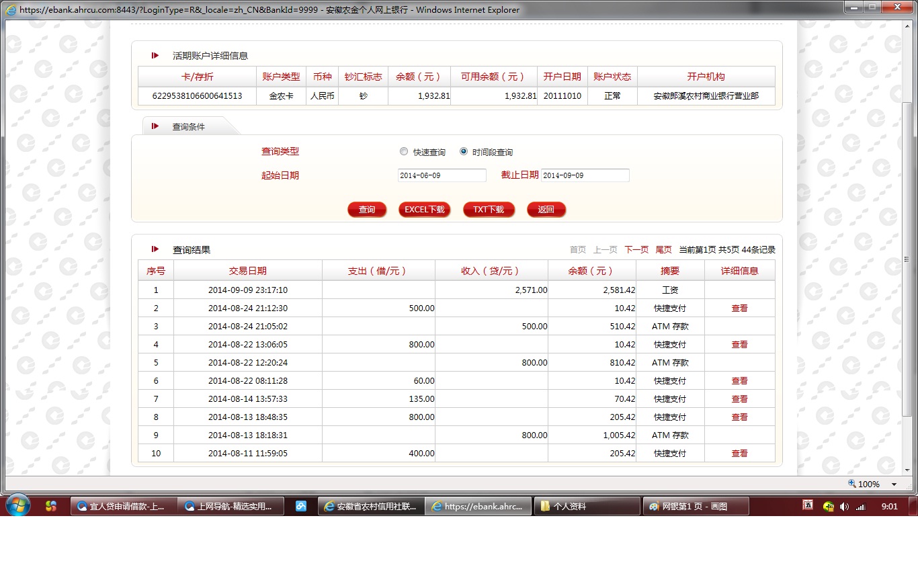Click the zoom magnifier icon in status bar
This screenshot has height=588, width=918.
coord(852,484)
